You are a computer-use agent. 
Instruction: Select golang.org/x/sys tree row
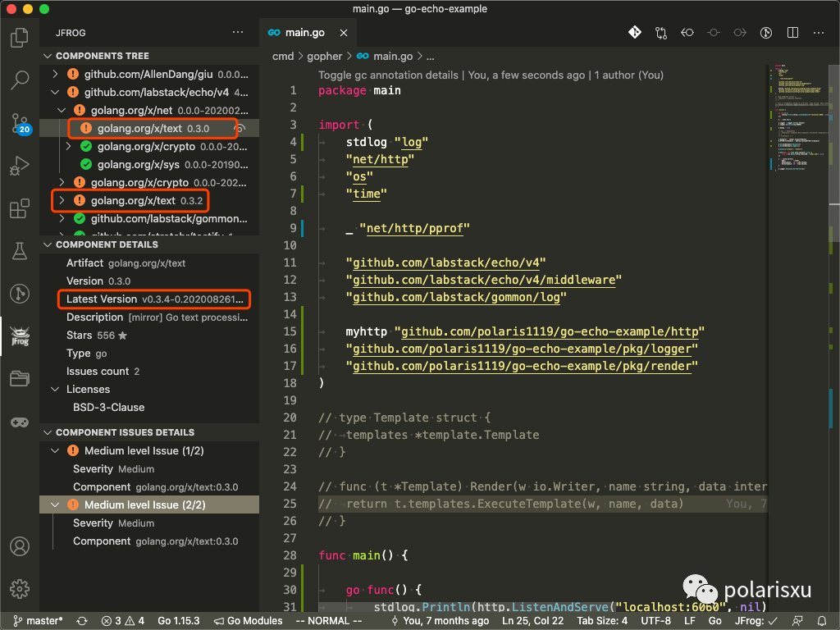[x=149, y=164]
